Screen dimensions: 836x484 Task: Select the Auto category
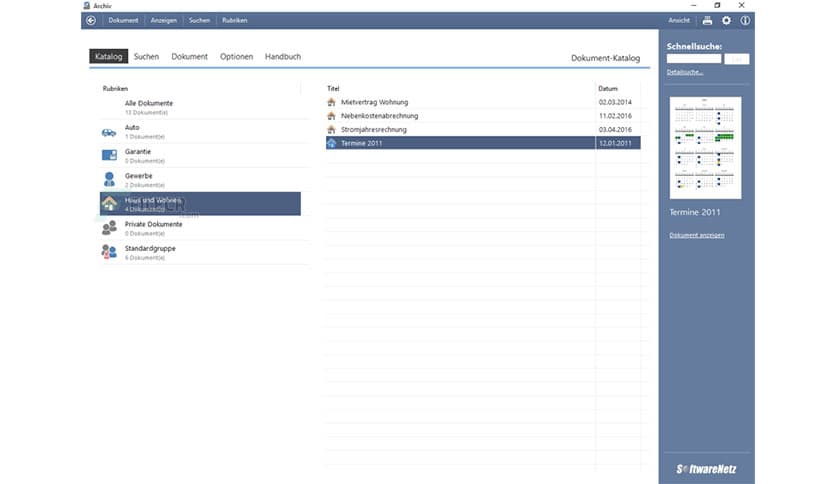point(200,132)
